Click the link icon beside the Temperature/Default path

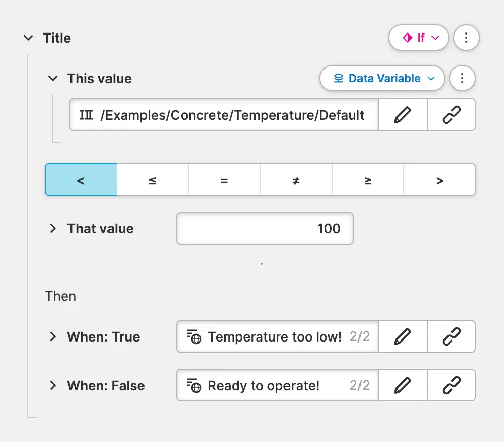click(451, 115)
